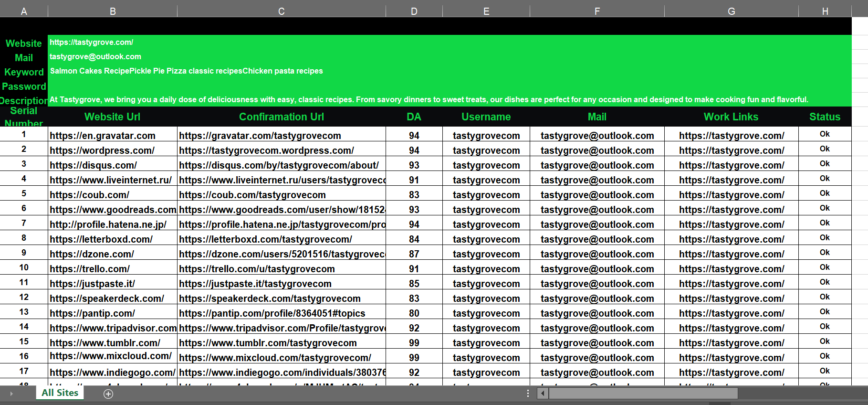The width and height of the screenshot is (868, 405).
Task: Select the 'At Tastygrove, we bring you' description
Action: coord(450,99)
